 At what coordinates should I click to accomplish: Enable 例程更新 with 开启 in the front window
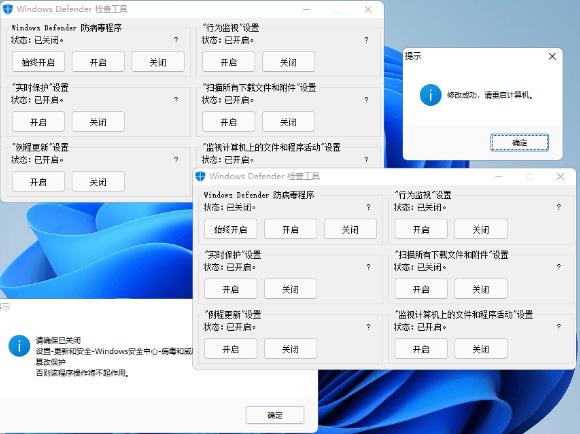pos(230,349)
